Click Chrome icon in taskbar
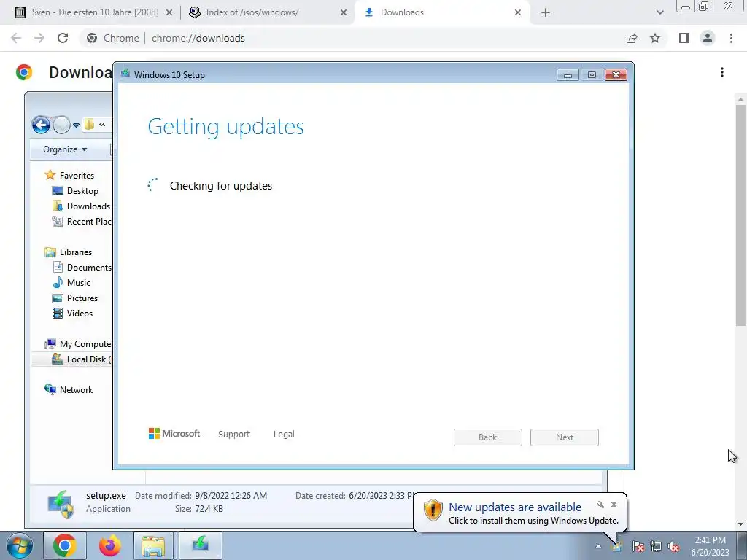Viewport: 747px width, 560px height. (65, 545)
